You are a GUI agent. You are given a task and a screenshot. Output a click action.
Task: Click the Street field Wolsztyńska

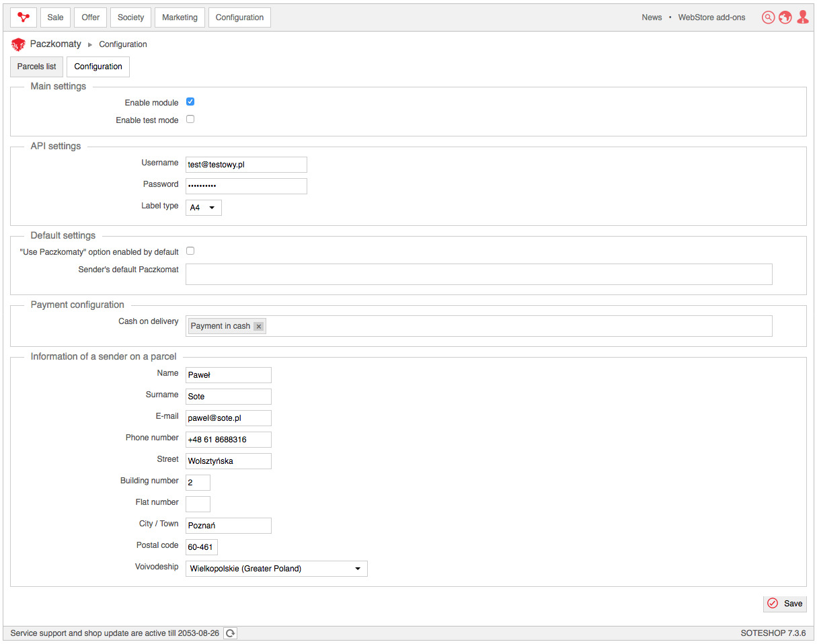click(x=229, y=461)
